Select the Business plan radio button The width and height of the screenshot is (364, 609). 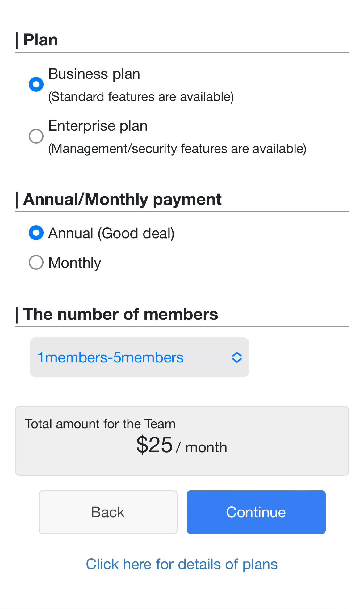click(36, 84)
